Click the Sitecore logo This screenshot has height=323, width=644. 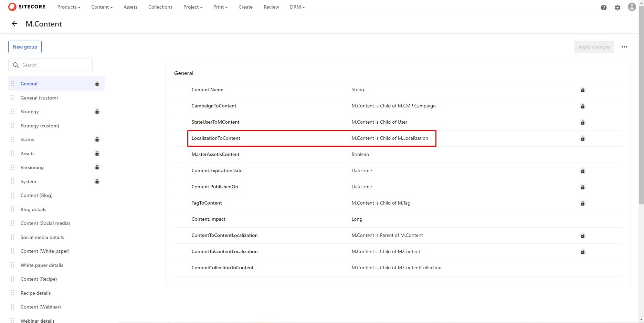tap(27, 7)
